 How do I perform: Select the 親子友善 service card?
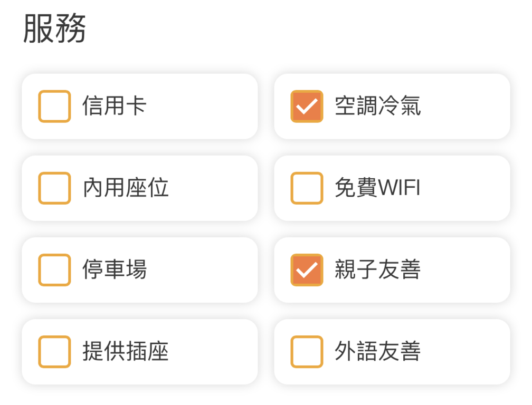click(393, 269)
